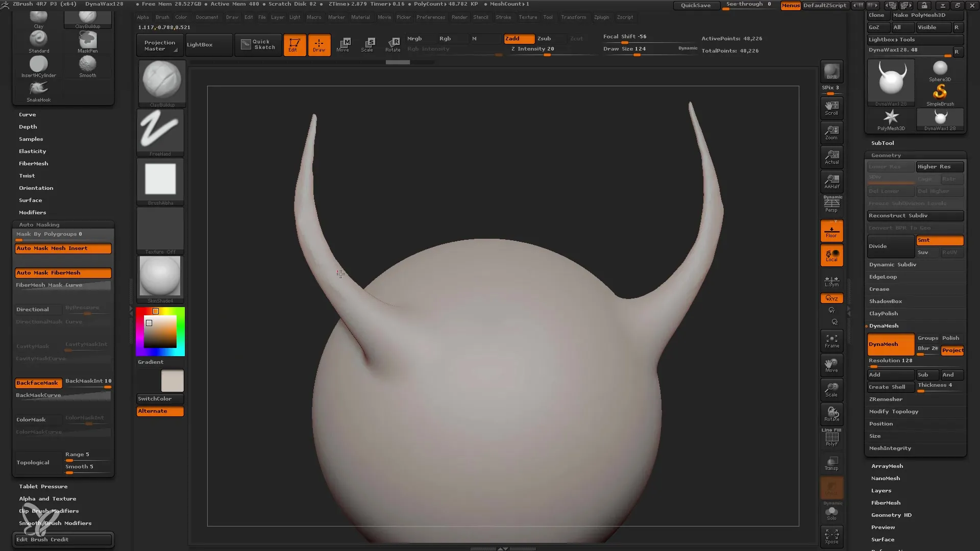Click the Move tool icon
Screen dimensions: 980x551
[x=344, y=44]
